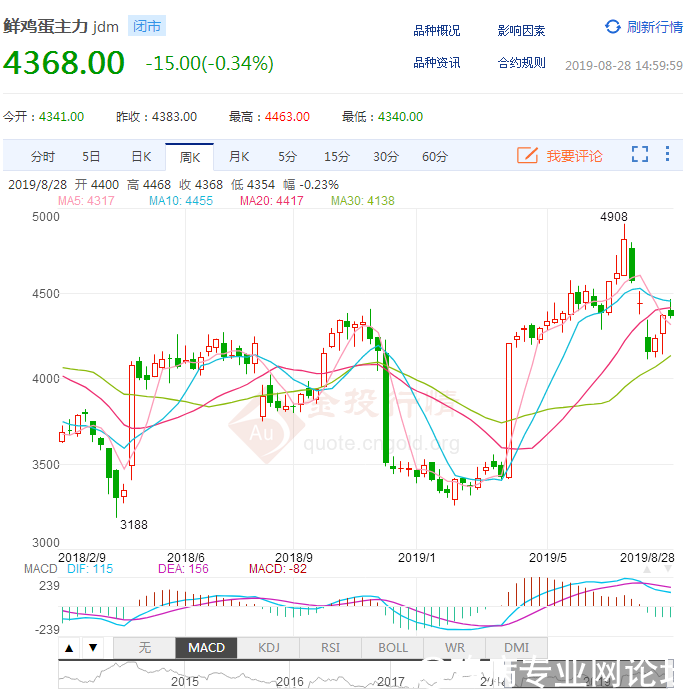
Task: Click the down triangle below MACD panel
Action: click(x=93, y=648)
